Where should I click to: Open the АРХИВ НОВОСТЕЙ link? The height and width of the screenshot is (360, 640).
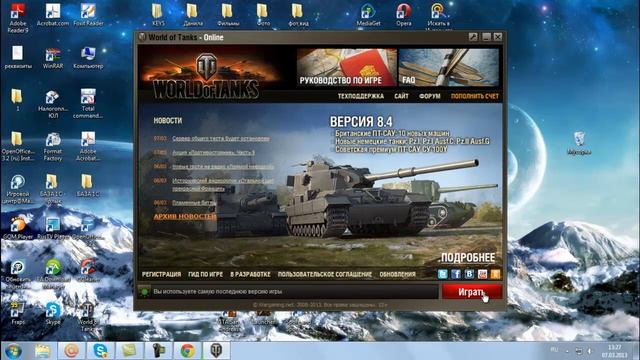185,217
